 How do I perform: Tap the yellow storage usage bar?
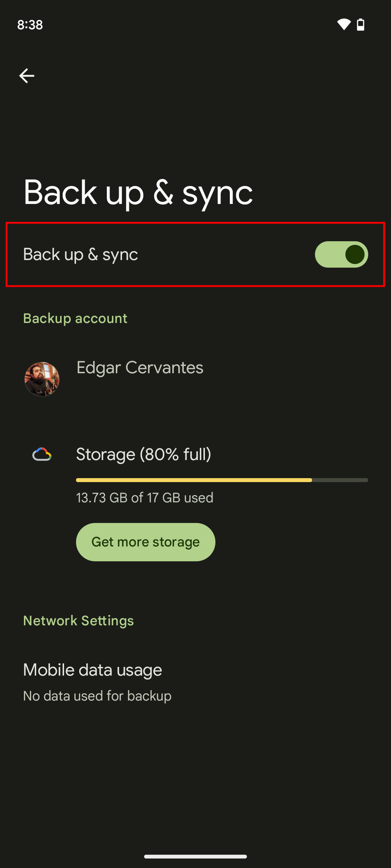point(194,480)
